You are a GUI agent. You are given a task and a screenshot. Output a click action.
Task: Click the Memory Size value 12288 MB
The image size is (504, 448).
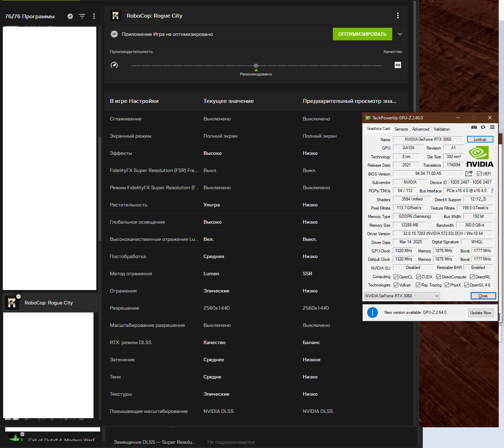click(410, 225)
